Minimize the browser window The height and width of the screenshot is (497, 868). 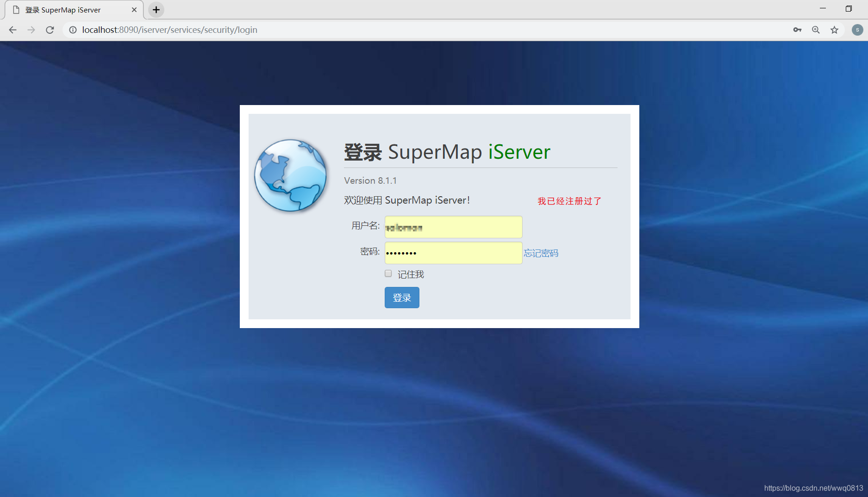(x=823, y=8)
